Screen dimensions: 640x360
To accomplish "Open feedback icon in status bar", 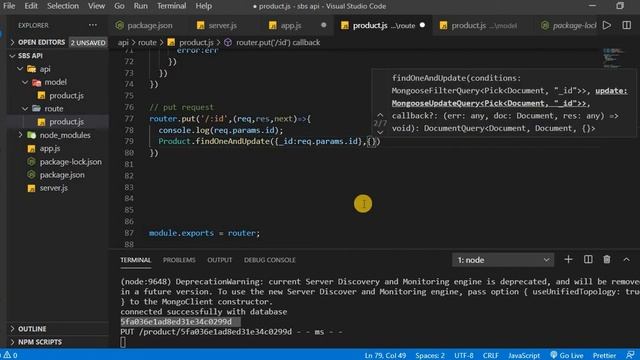I will [630, 355].
